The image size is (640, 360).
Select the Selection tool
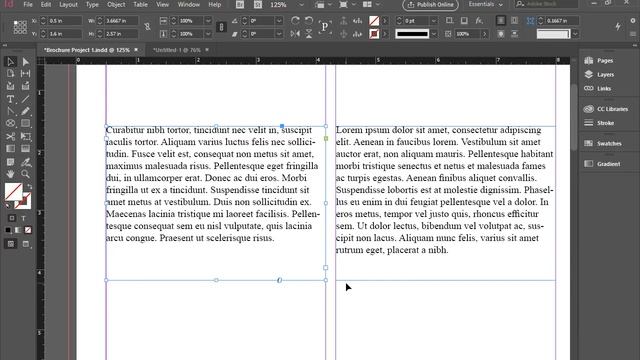point(10,62)
